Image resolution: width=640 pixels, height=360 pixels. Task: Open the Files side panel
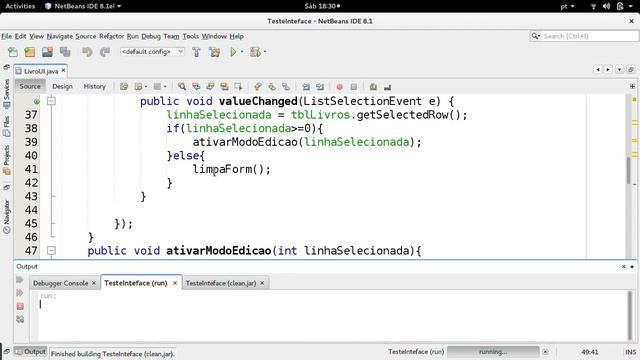7,127
